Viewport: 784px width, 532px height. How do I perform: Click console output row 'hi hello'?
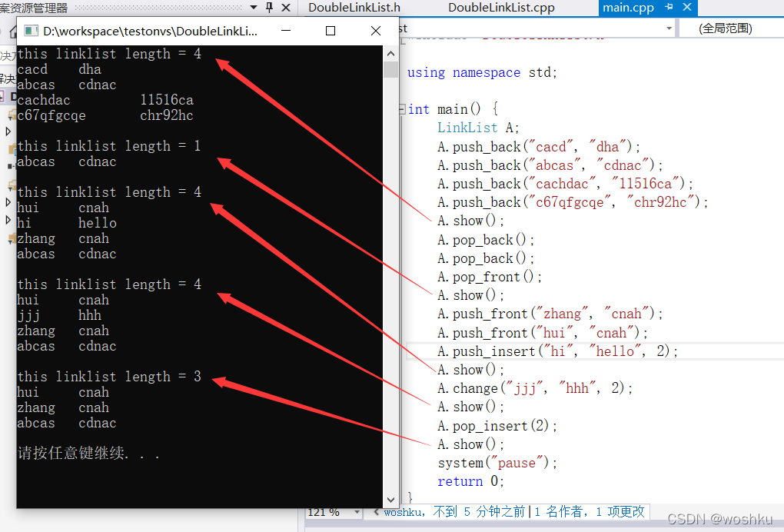click(67, 223)
